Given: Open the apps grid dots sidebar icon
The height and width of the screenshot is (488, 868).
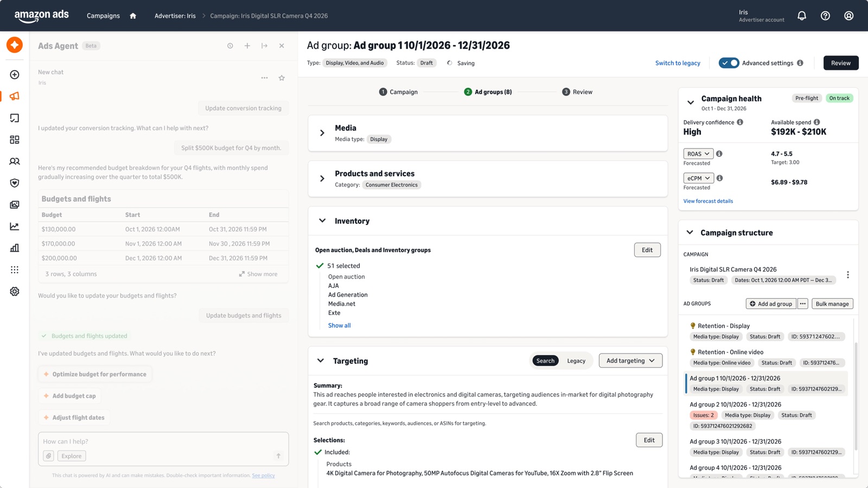Looking at the screenshot, I should [x=15, y=270].
